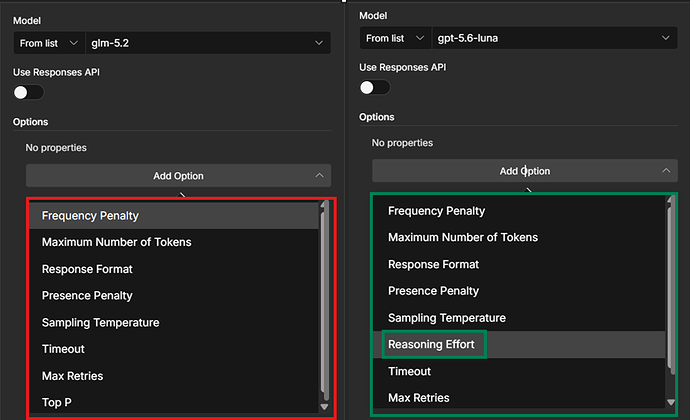The width and height of the screenshot is (690, 420).
Task: Click scrollbar thumb of glm-5.2 options list
Action: pyautogui.click(x=325, y=302)
